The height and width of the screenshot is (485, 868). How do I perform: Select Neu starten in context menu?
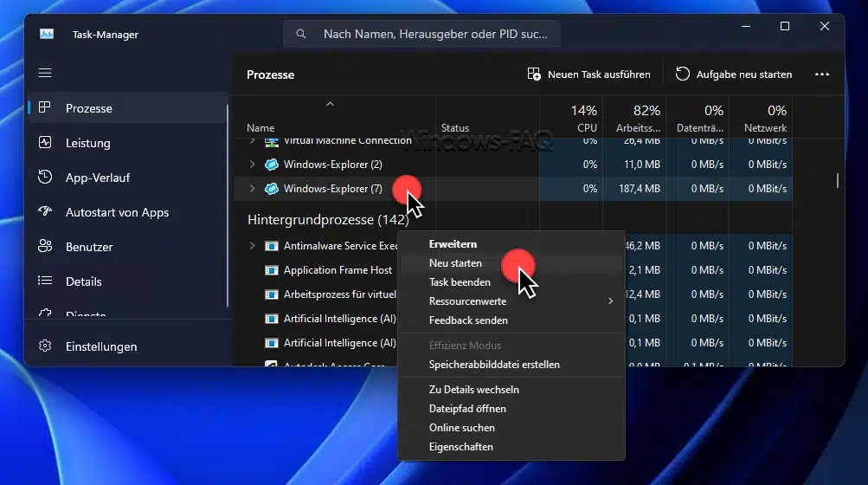point(455,263)
